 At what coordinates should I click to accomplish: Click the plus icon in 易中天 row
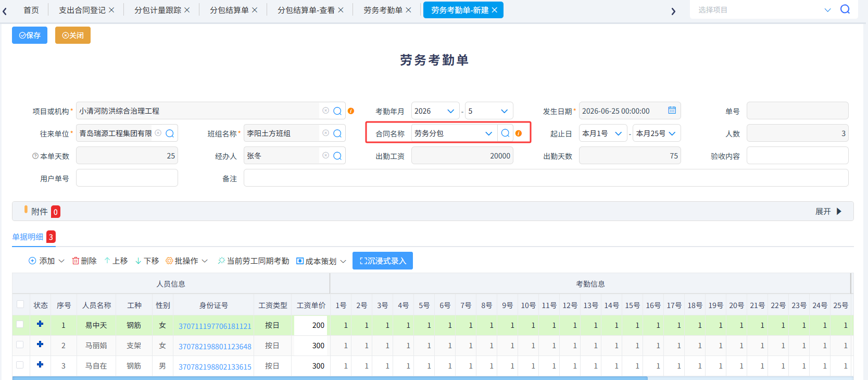tap(40, 324)
